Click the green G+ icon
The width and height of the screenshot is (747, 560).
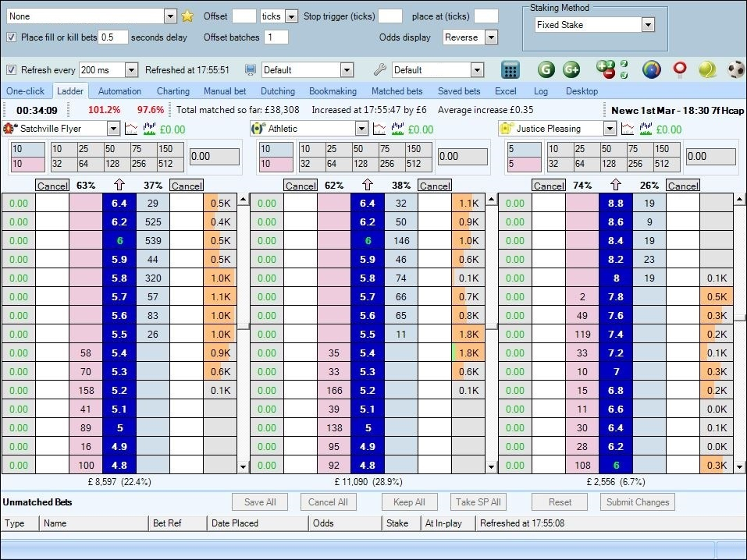[x=571, y=70]
